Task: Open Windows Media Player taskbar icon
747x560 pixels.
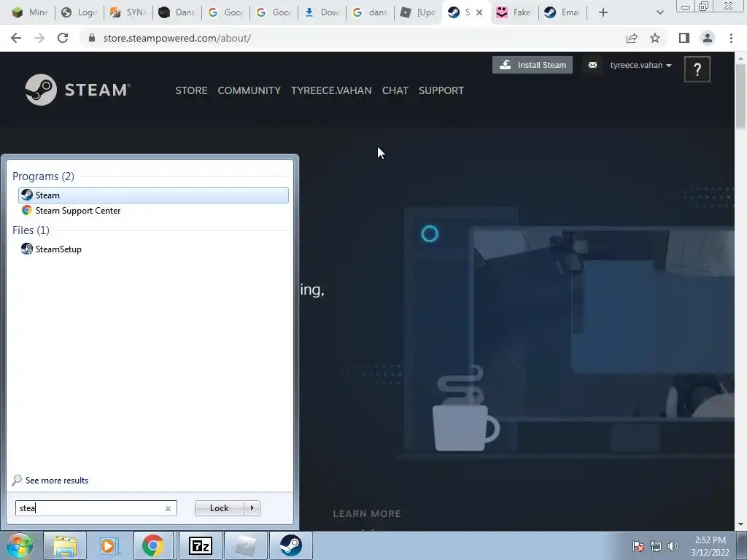Action: click(x=109, y=545)
